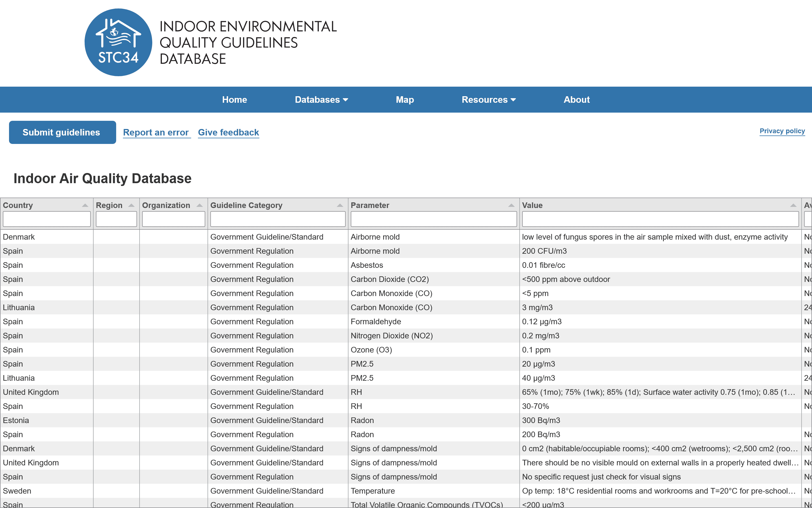Click the Value column header label
The height and width of the screenshot is (508, 812).
[532, 205]
